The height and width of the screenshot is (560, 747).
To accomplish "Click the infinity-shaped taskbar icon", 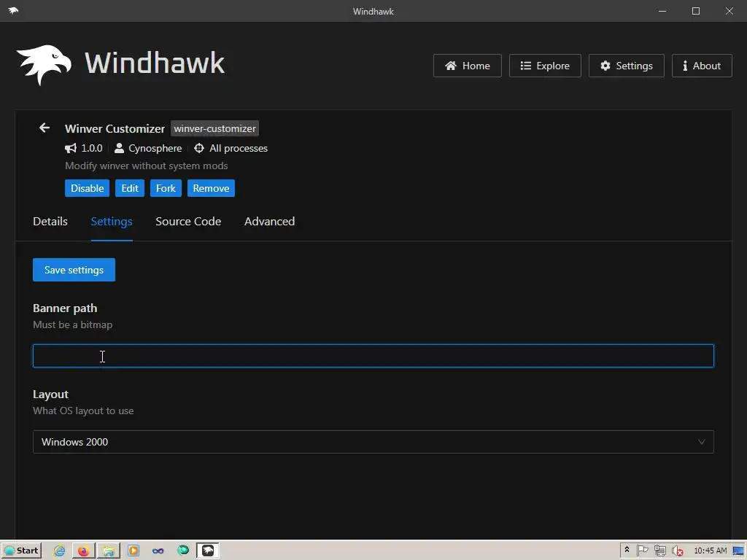I will point(158,551).
